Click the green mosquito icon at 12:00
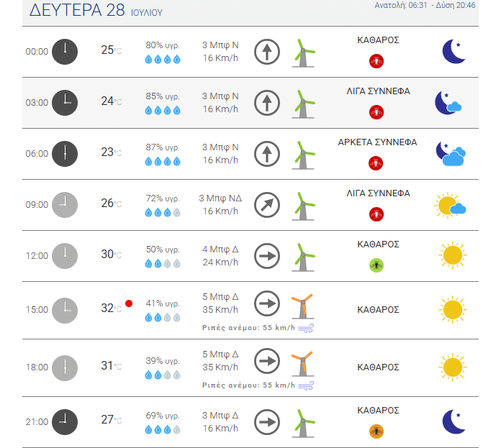Screen dimensions: 501x448 click(376, 265)
